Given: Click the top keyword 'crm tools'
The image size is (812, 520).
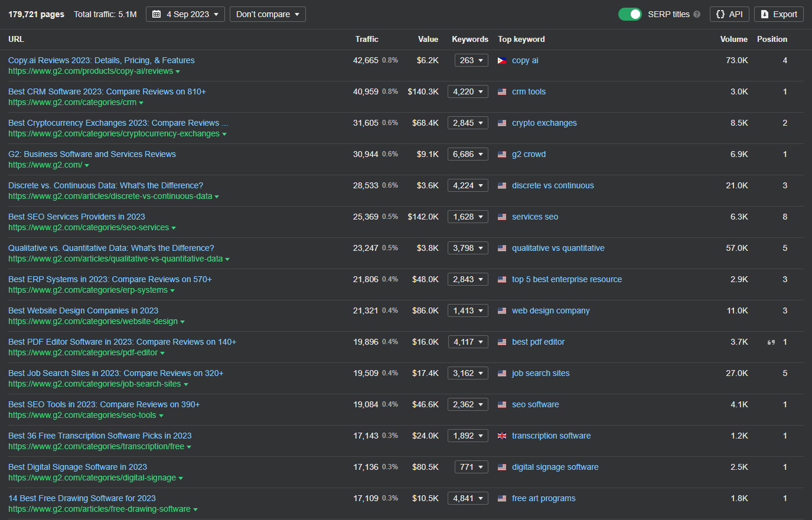Looking at the screenshot, I should 529,91.
